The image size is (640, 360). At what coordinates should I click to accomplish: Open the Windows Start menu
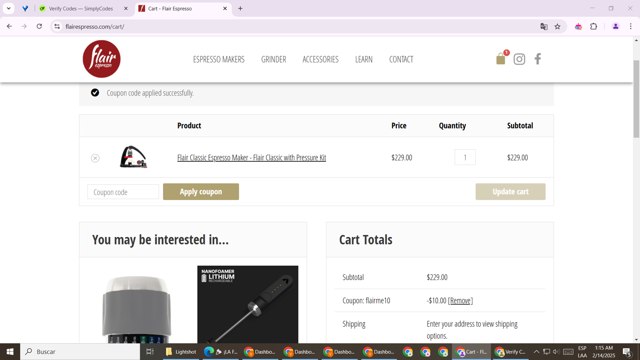pos(10,351)
